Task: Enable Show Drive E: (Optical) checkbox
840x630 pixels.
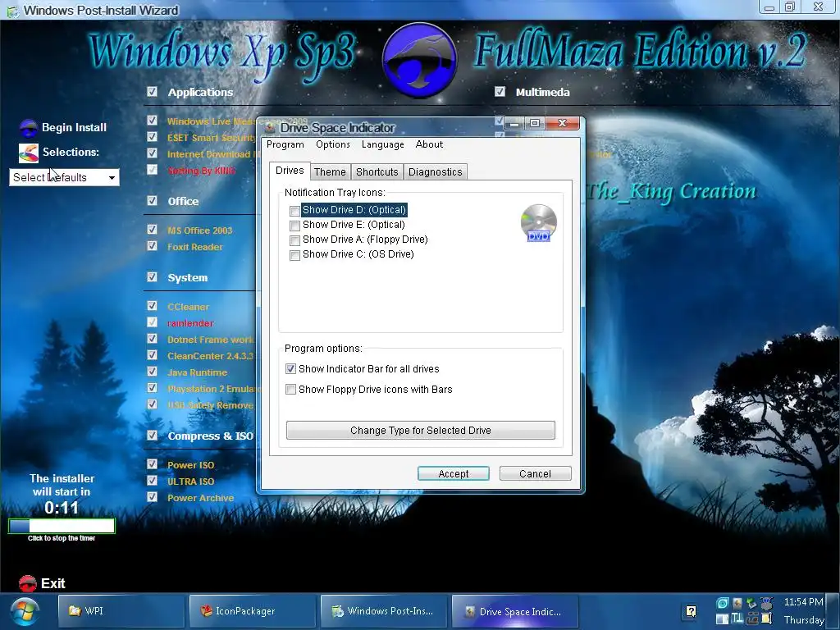Action: tap(294, 226)
